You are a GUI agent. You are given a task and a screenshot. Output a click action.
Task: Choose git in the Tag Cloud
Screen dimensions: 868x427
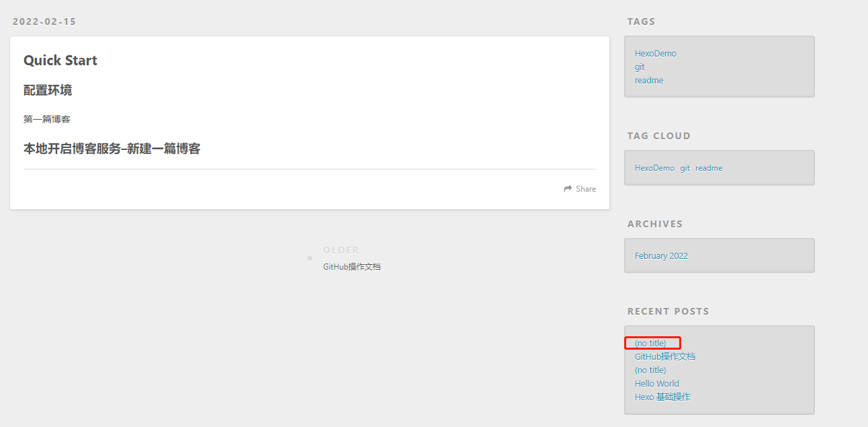tap(685, 168)
